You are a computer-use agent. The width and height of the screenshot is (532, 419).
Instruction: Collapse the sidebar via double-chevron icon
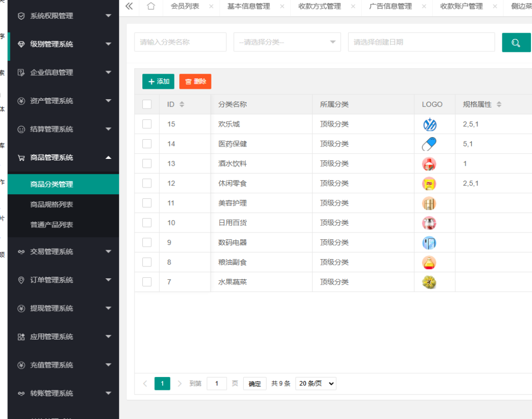tap(129, 7)
